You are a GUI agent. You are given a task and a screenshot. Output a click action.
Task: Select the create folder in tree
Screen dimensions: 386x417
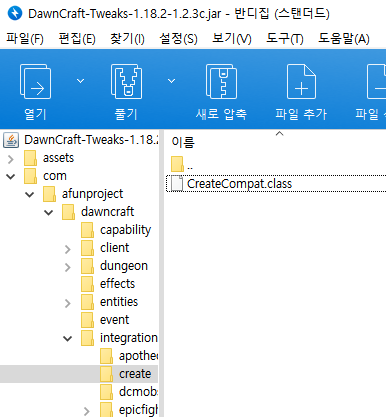point(135,374)
